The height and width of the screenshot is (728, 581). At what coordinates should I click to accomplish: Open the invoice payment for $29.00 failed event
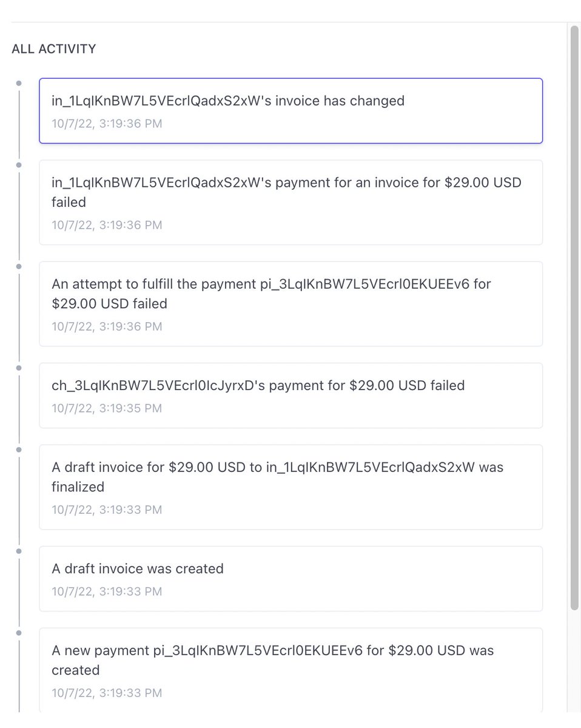pos(290,203)
